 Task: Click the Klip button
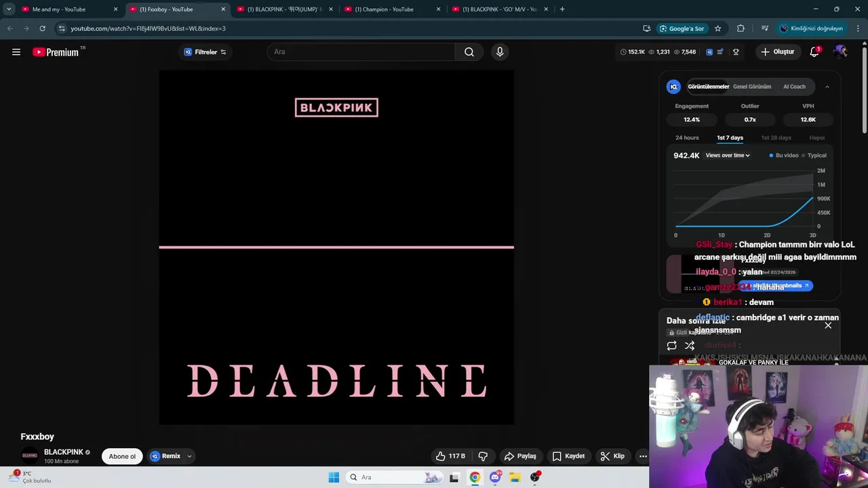(x=612, y=456)
